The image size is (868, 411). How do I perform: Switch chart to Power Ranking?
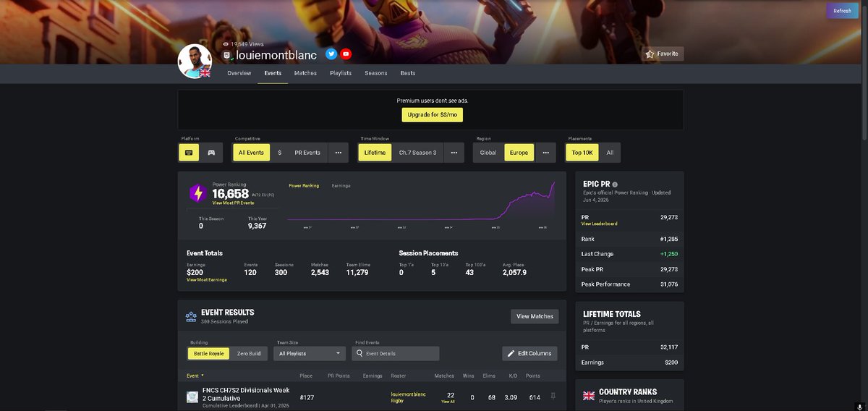coord(304,186)
